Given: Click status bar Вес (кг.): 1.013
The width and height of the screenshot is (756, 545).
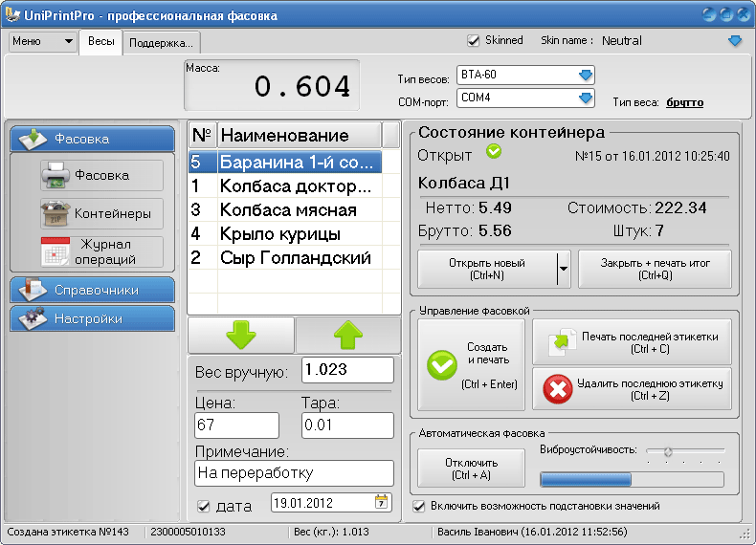Looking at the screenshot, I should 331,532.
